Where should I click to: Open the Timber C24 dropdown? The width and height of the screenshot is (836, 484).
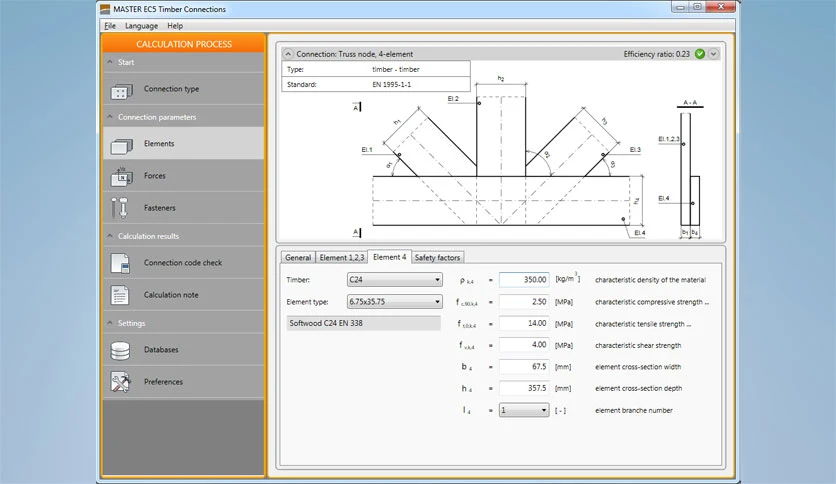395,279
